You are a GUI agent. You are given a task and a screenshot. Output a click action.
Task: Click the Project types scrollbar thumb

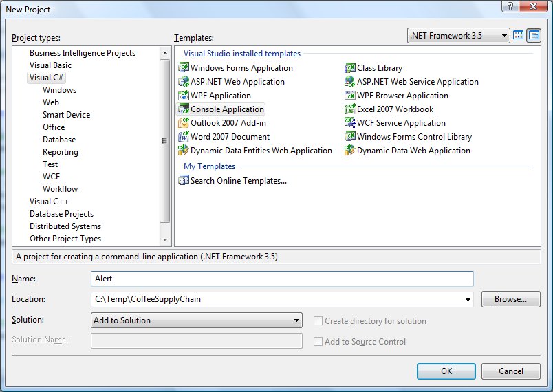[x=164, y=141]
